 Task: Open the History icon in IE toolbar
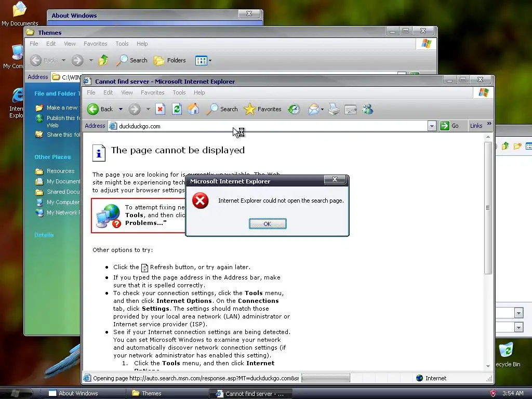(294, 109)
